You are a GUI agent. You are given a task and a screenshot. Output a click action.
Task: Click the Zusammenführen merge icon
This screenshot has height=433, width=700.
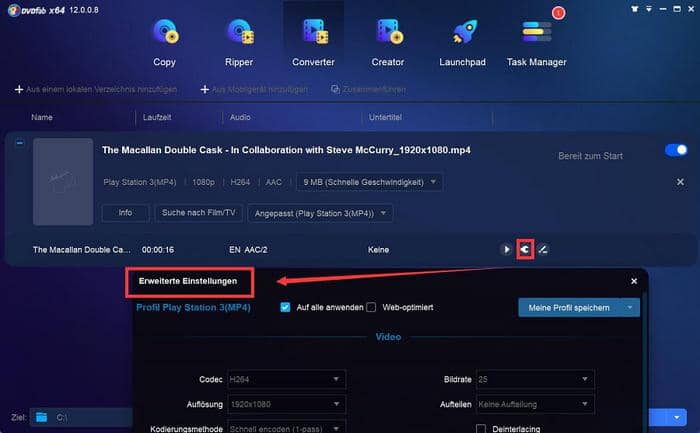coord(335,89)
